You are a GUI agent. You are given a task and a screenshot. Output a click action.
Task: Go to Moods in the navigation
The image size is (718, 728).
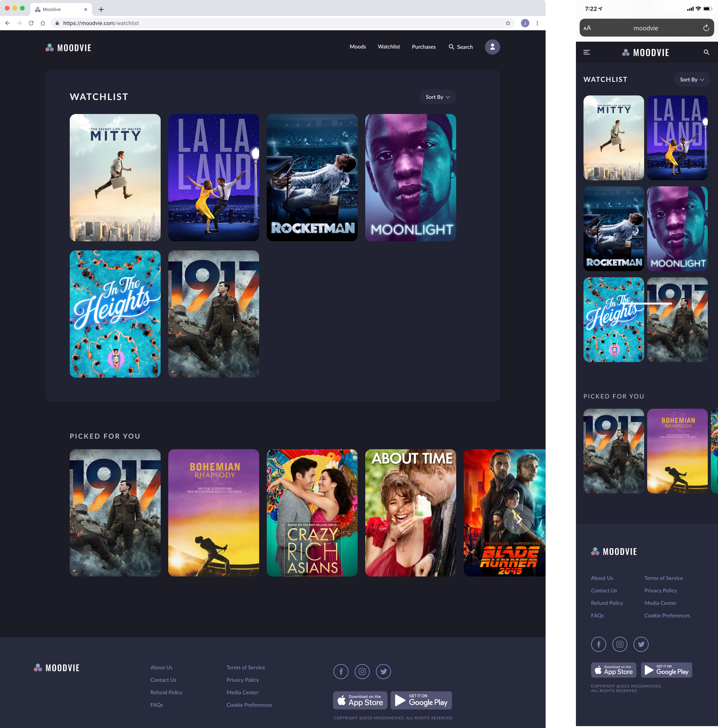(x=358, y=47)
